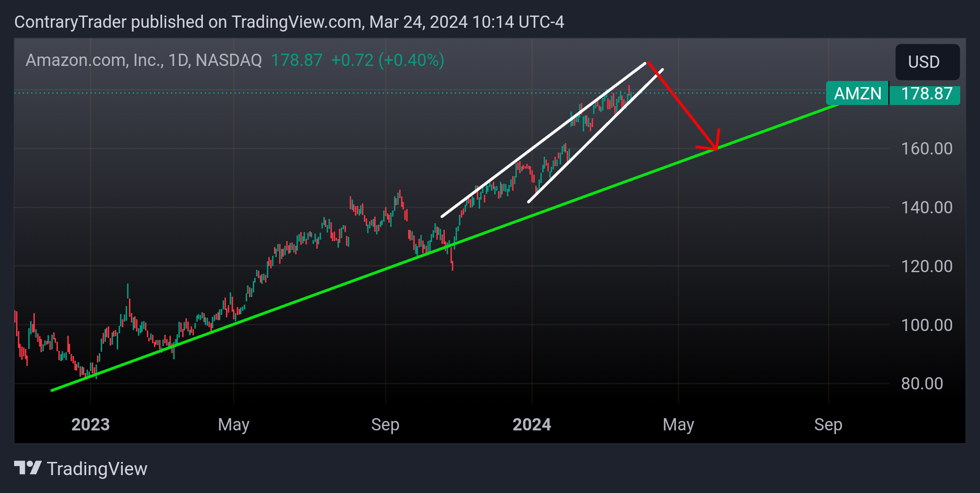Click the 140.00 price axis label
Viewport: 980px width, 493px height.
pos(926,208)
